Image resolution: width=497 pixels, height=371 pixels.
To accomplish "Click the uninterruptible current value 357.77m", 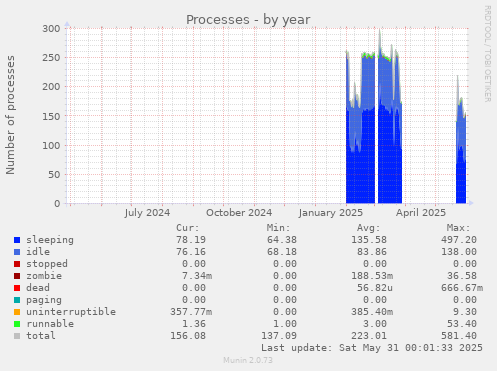I will 191,312.
